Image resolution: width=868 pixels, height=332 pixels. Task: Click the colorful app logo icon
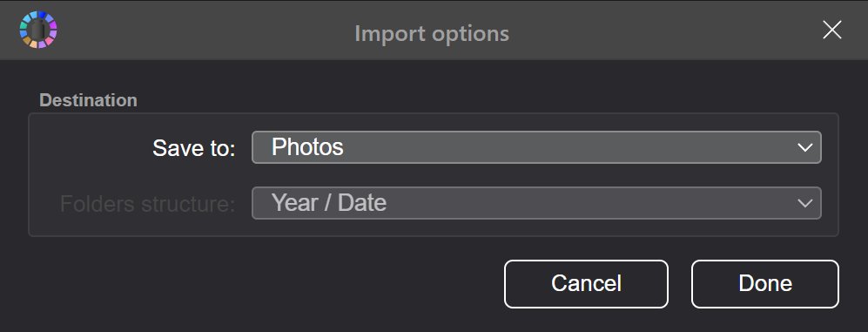pyautogui.click(x=38, y=30)
